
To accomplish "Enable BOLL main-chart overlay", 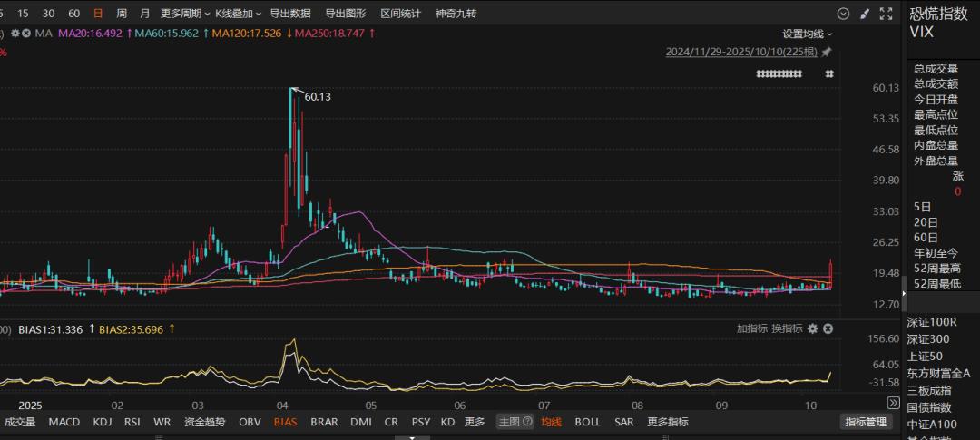I will (587, 422).
